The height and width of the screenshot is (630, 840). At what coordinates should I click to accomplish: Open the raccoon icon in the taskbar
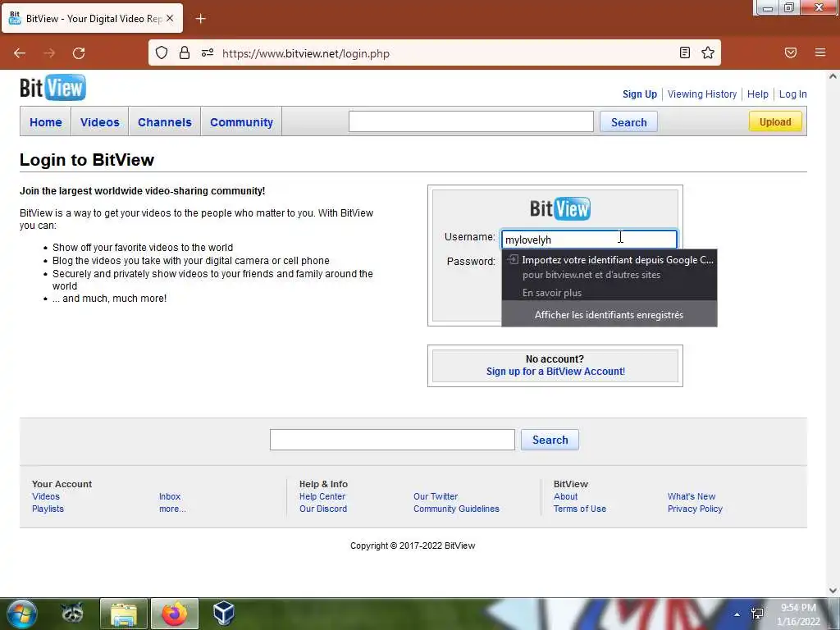point(72,614)
